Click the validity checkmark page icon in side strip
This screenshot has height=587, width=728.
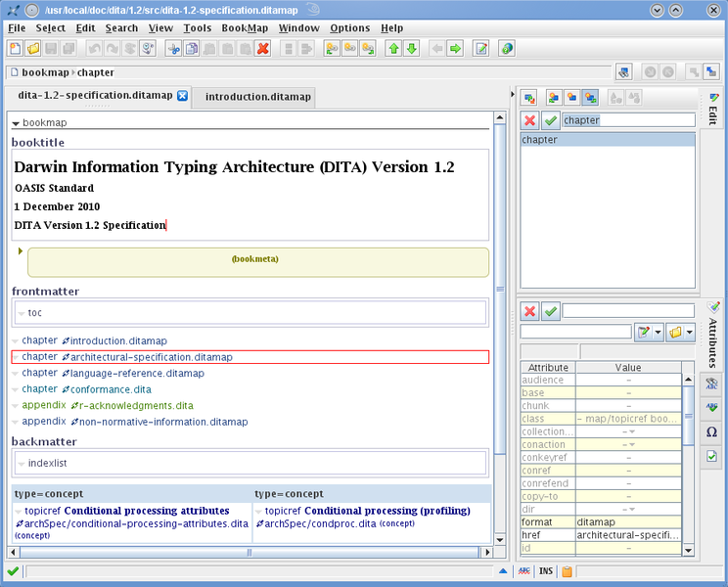[x=711, y=456]
